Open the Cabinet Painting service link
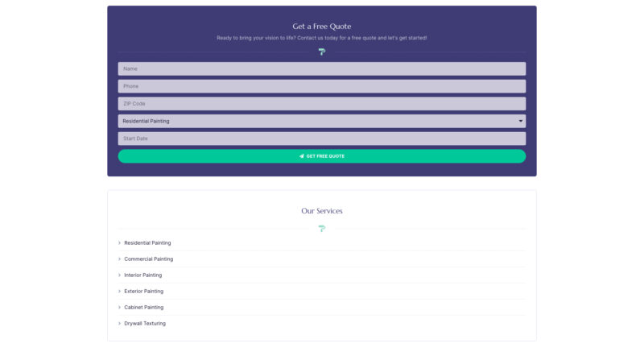This screenshot has height=356, width=644. (143, 307)
